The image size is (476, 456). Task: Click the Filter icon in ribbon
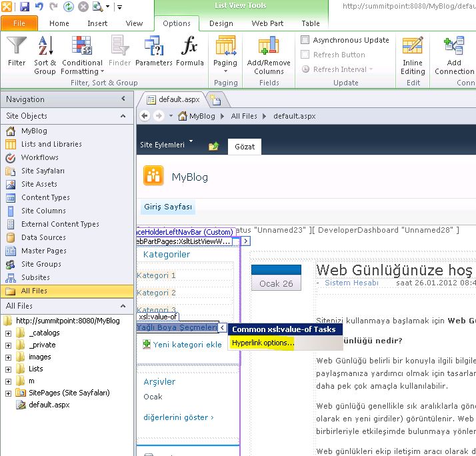pyautogui.click(x=17, y=52)
